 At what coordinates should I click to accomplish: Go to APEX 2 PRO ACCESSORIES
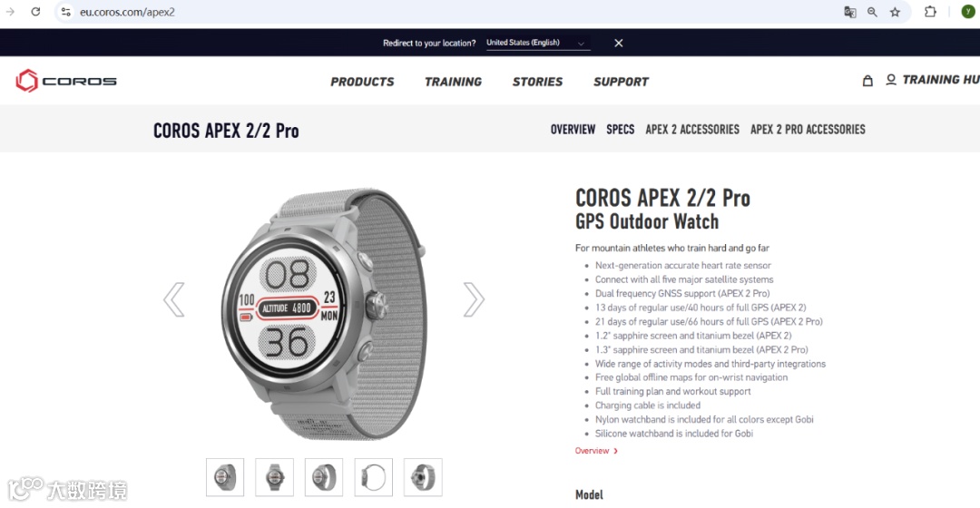808,130
